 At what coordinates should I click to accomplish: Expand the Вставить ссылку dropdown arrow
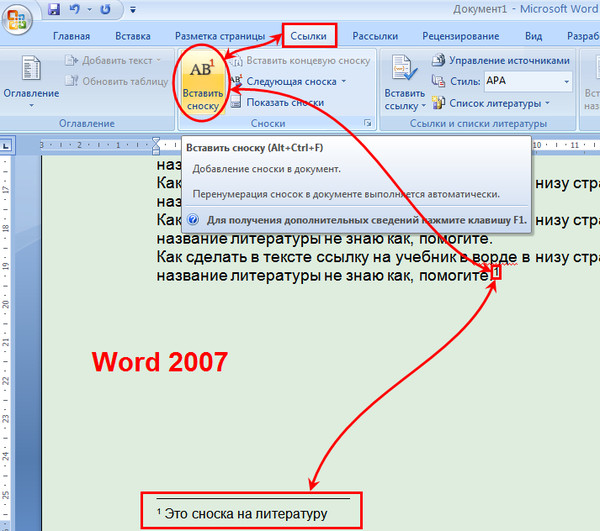423,106
